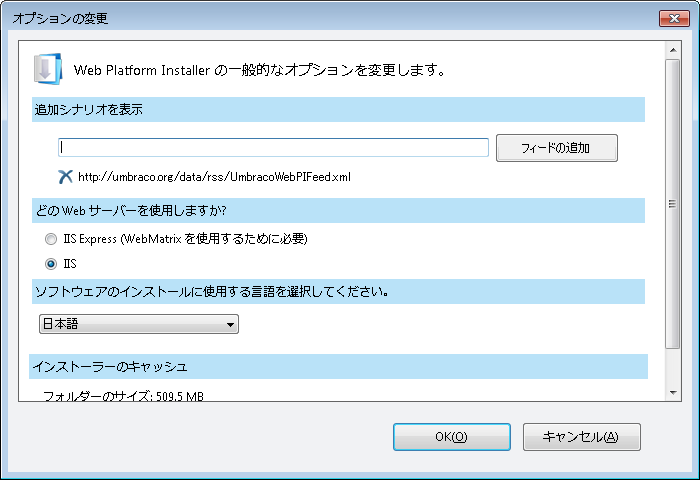Click the フィードの追加 button
This screenshot has height=480, width=700.
(x=557, y=148)
